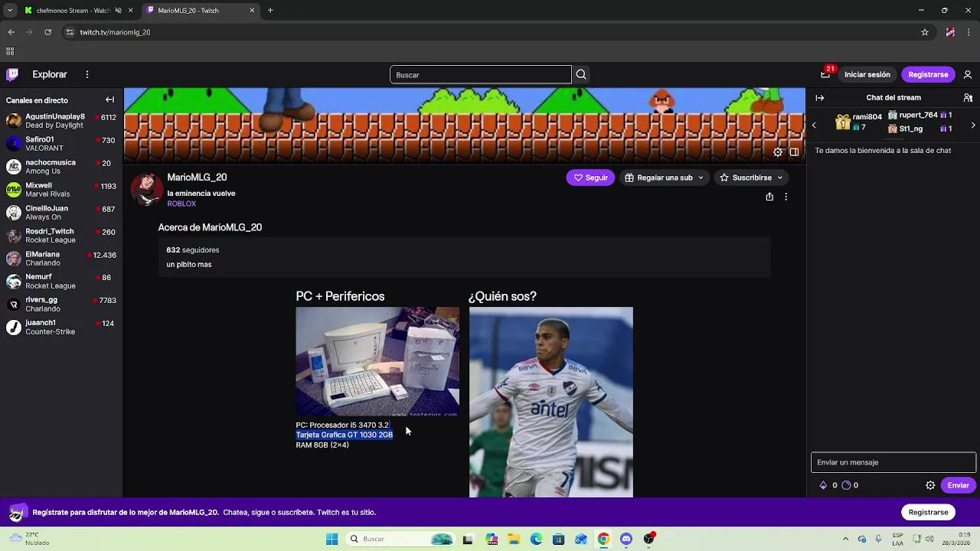
Task: Click the Seguir button
Action: (x=590, y=178)
